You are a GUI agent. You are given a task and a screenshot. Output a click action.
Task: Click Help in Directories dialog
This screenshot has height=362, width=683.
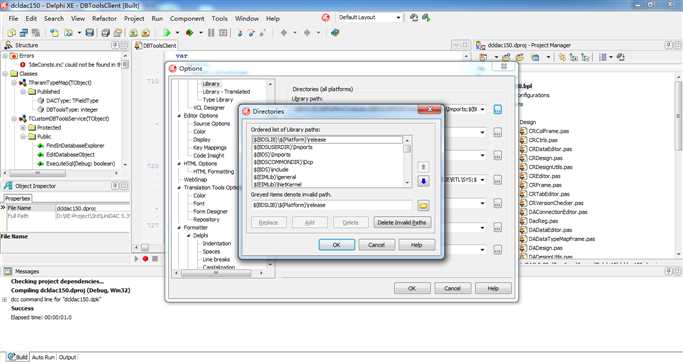[416, 245]
